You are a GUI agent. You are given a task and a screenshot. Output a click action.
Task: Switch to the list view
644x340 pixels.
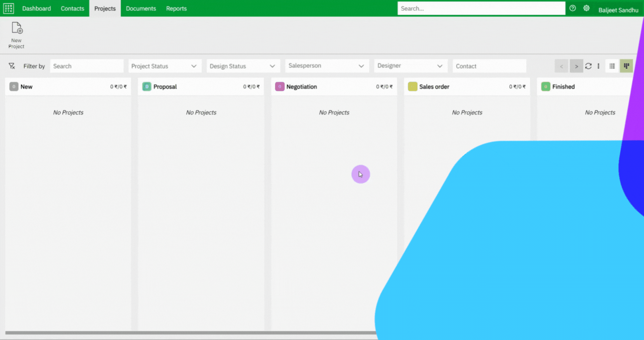[x=612, y=66]
